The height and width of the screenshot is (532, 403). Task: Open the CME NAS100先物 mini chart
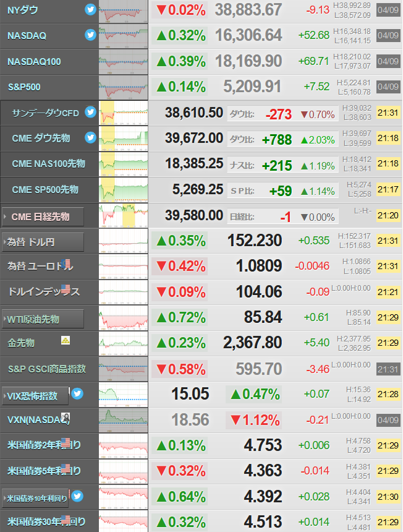(x=124, y=164)
